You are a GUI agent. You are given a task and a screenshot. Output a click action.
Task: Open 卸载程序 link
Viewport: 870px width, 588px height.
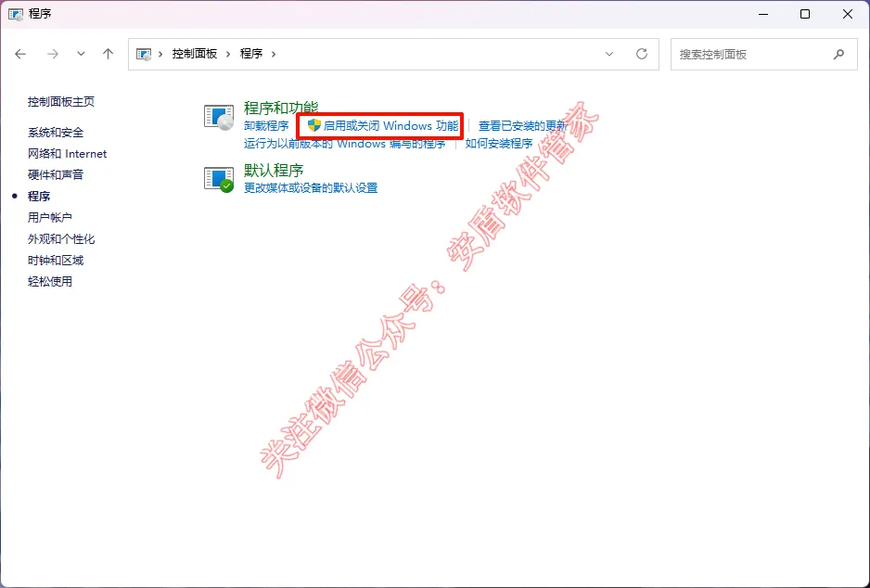click(266, 126)
